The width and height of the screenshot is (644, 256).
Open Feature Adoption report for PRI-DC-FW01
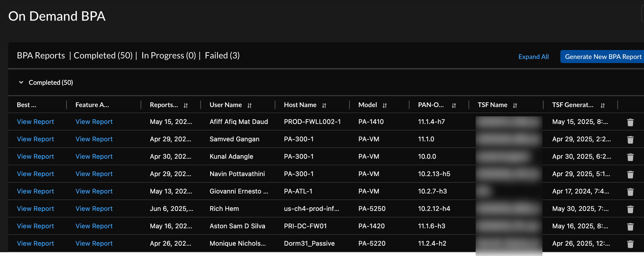click(94, 226)
